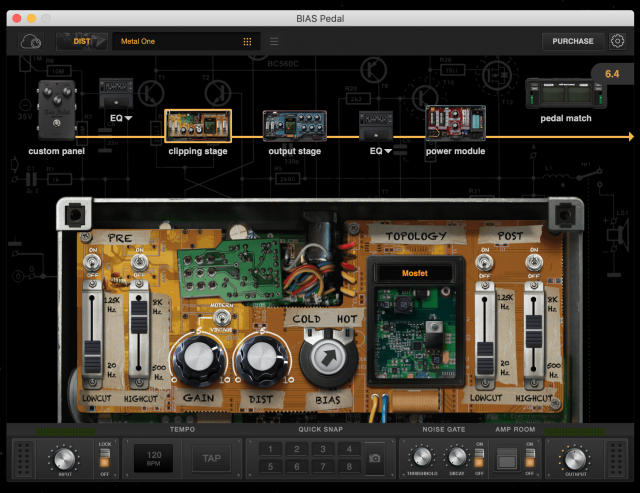Click the window minimize yellow button
This screenshot has height=493, width=640.
point(31,18)
